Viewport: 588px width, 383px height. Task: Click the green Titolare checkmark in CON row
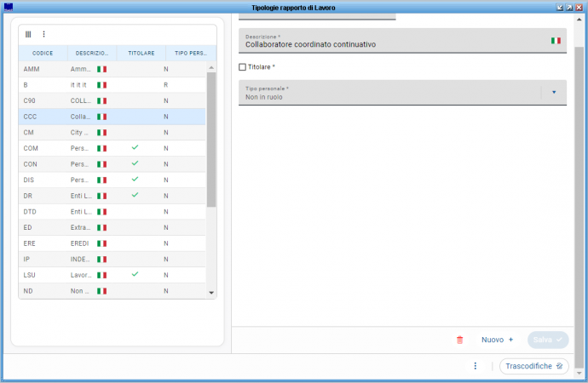point(135,163)
